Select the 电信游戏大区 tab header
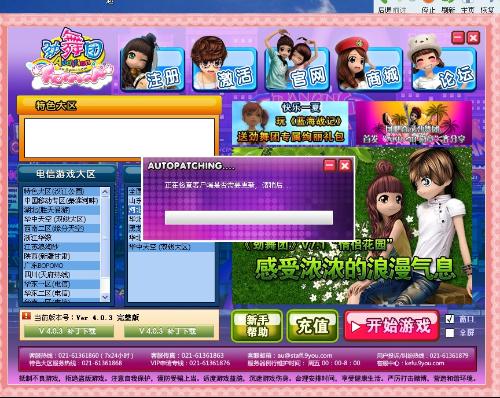Image resolution: width=500 pixels, height=398 pixels. (x=66, y=174)
